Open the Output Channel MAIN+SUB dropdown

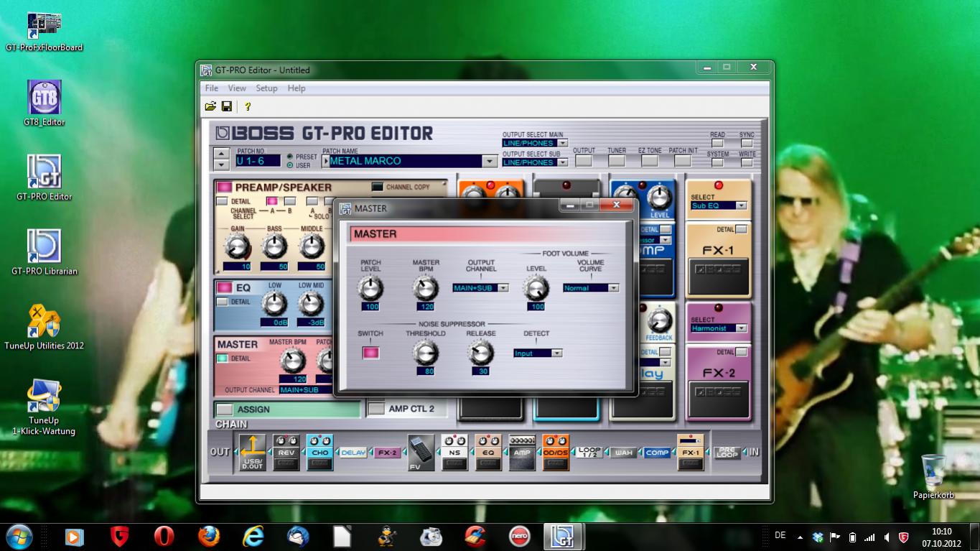tap(503, 288)
